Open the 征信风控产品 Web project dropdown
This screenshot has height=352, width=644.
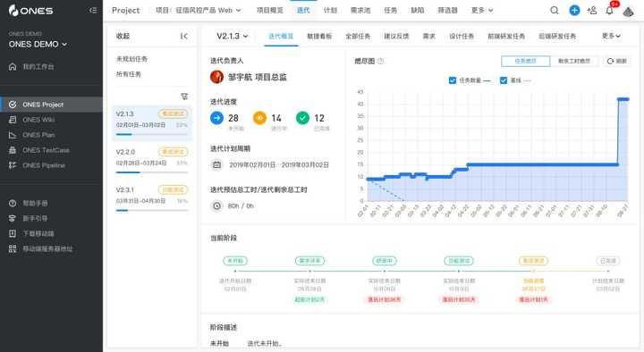[x=198, y=10]
